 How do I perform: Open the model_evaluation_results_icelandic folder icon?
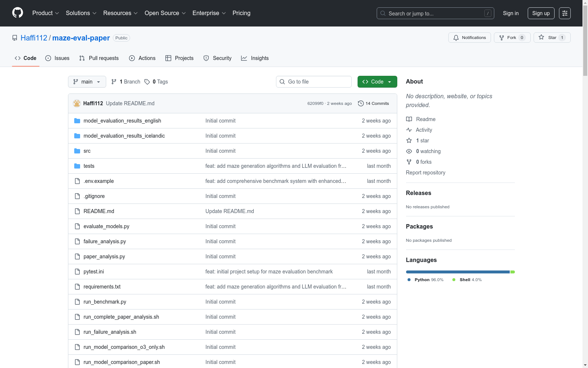(77, 136)
